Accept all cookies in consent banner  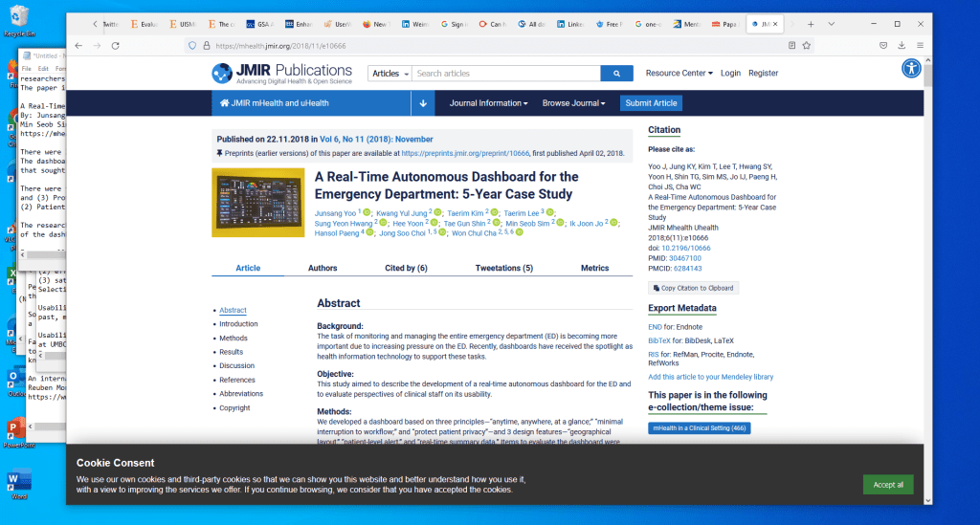tap(887, 485)
